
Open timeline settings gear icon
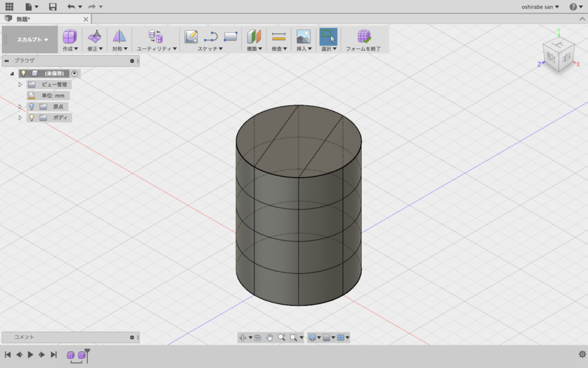click(x=582, y=354)
